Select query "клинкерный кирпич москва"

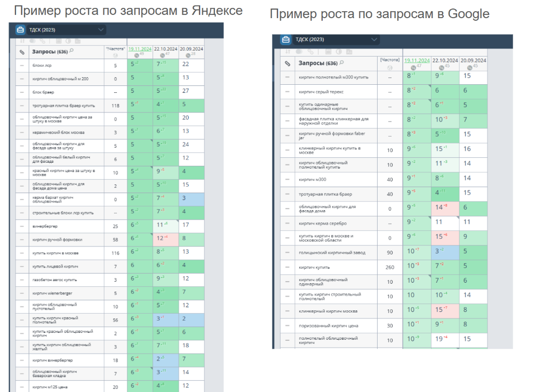328,311
